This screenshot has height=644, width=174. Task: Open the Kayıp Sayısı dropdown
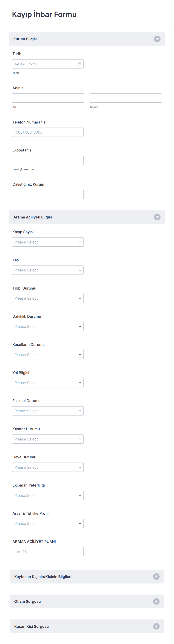tap(48, 242)
